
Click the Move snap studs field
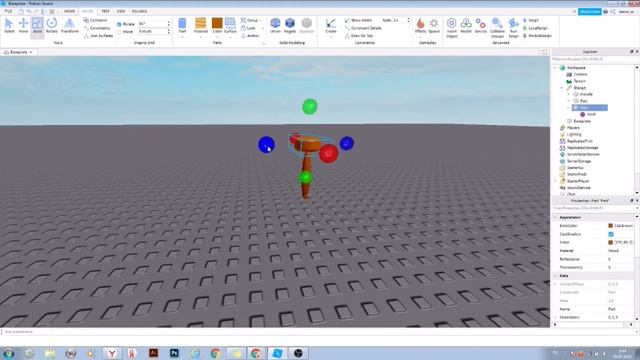[152, 31]
